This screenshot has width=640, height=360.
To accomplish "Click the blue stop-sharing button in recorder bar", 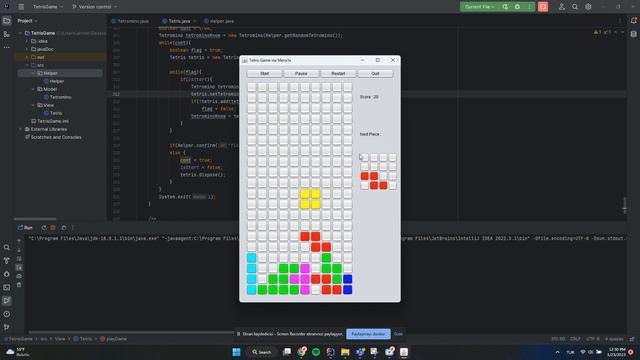I will tap(368, 334).
